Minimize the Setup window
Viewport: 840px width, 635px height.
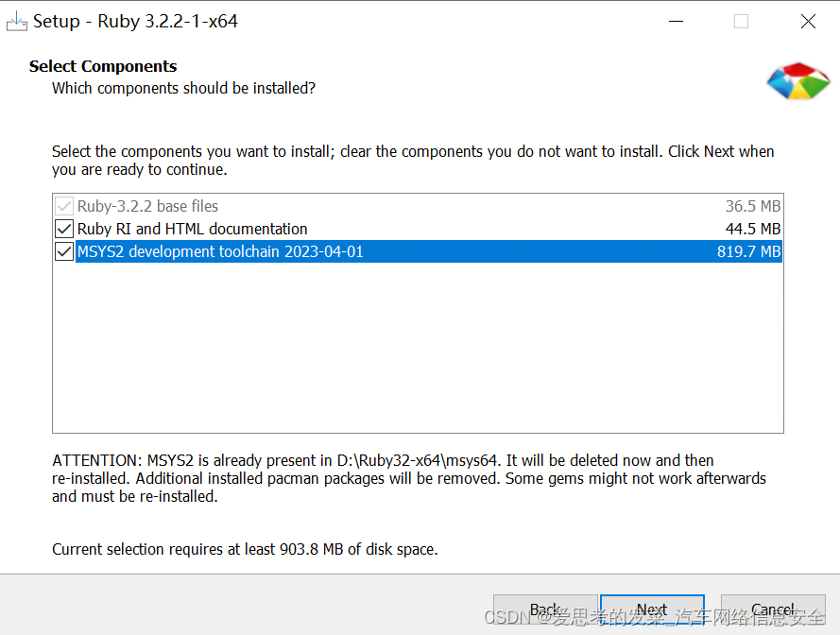(674, 21)
